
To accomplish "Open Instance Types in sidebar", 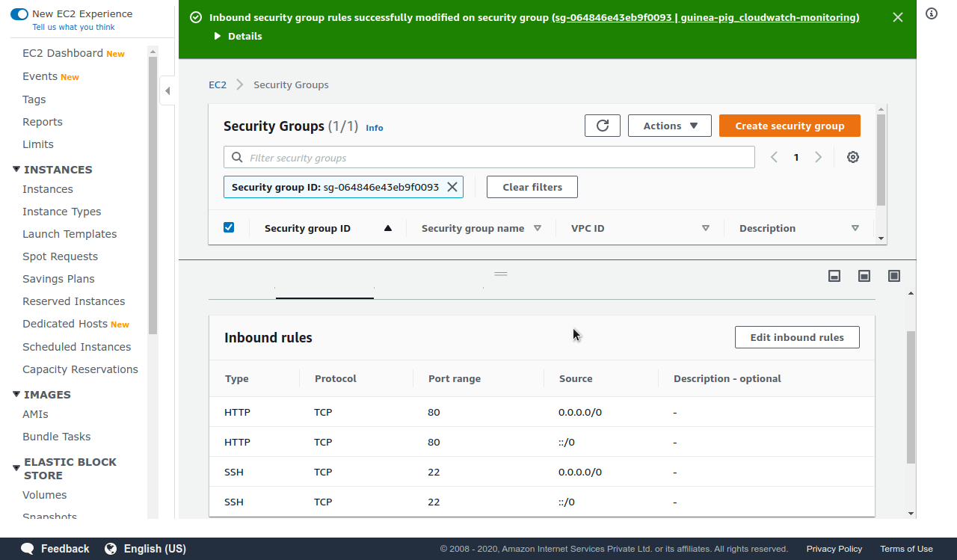I will click(61, 212).
